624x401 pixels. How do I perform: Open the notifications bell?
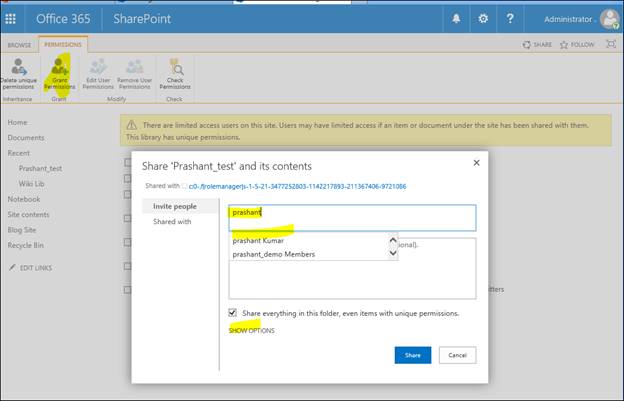pyautogui.click(x=456, y=19)
